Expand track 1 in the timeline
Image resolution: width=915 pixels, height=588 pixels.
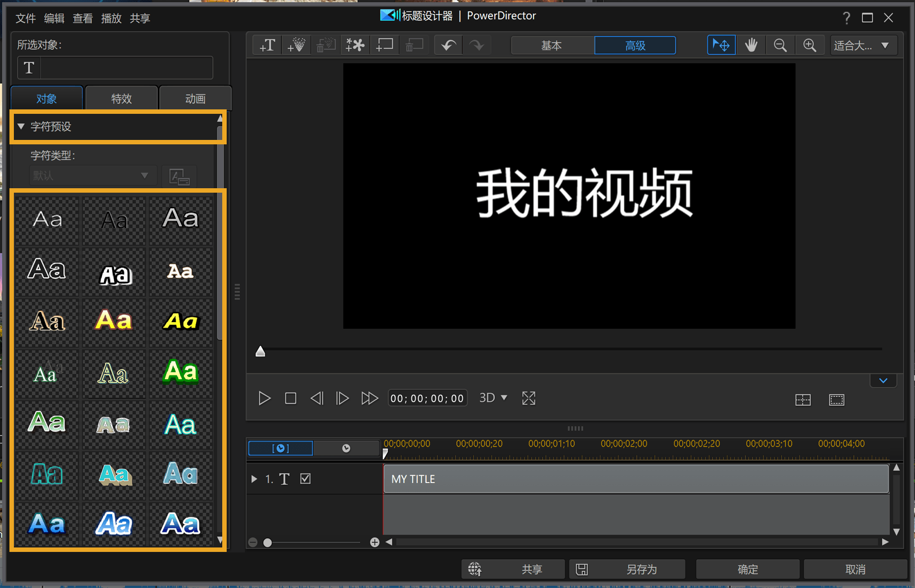(x=254, y=479)
